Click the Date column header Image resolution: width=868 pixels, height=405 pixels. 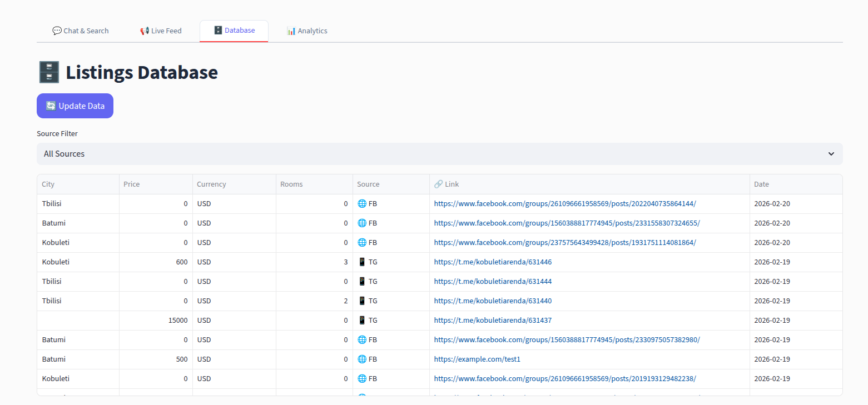(x=761, y=184)
